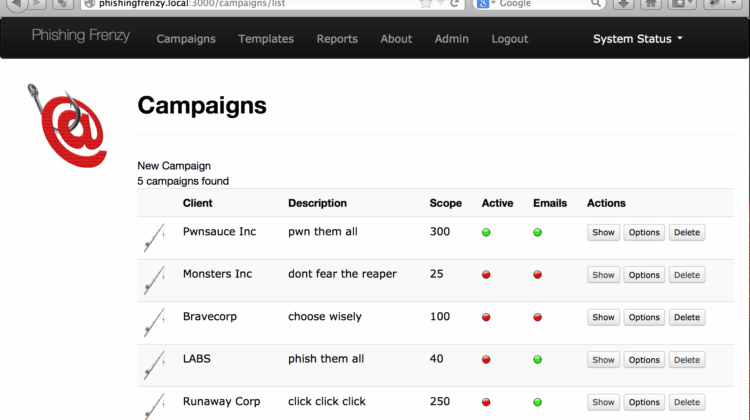
Task: Create a campaign via New Campaign link
Action: [x=174, y=166]
